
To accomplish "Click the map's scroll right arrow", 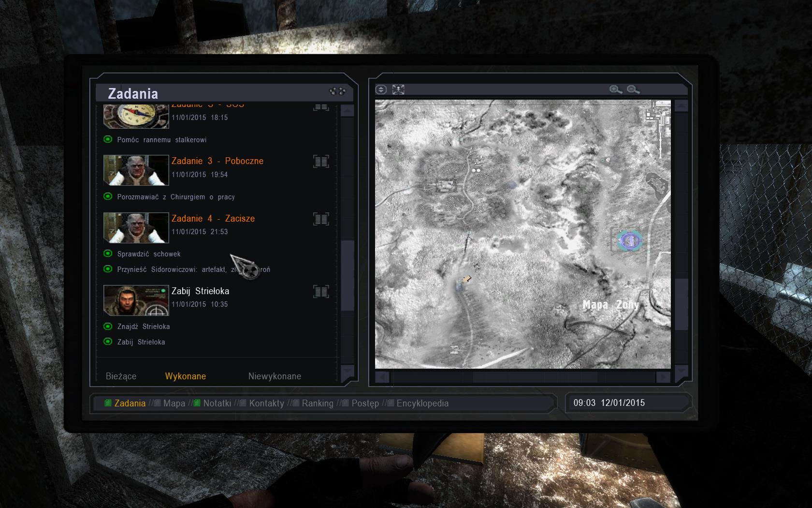I will pyautogui.click(x=663, y=377).
